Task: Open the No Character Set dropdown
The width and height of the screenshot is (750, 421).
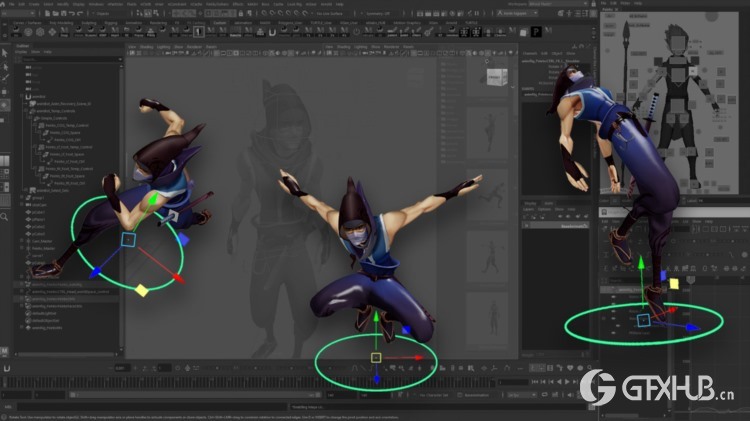Action: click(433, 395)
